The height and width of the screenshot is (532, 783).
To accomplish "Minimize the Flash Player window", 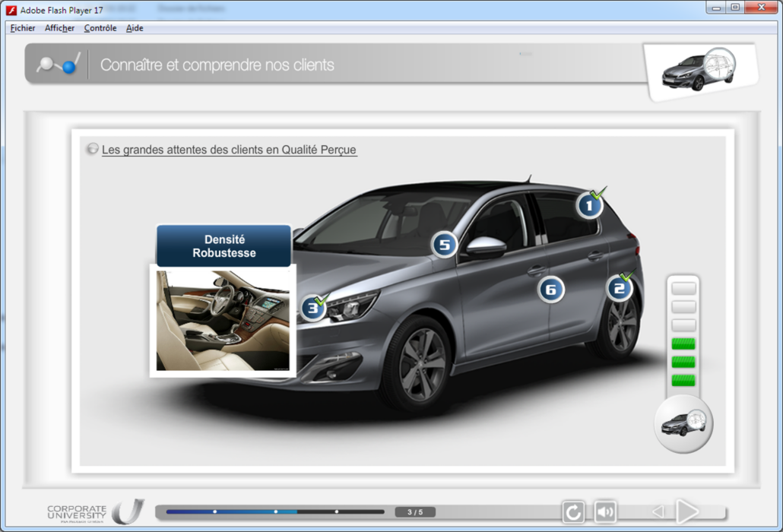I will click(716, 7).
